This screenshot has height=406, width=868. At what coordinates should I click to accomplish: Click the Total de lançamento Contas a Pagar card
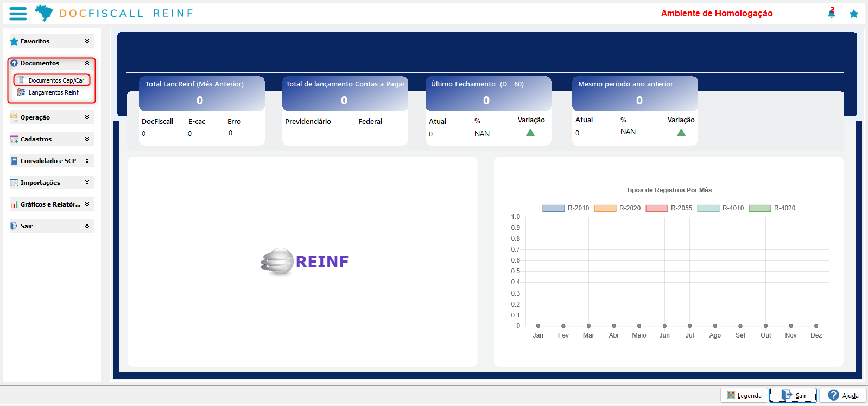pyautogui.click(x=345, y=111)
